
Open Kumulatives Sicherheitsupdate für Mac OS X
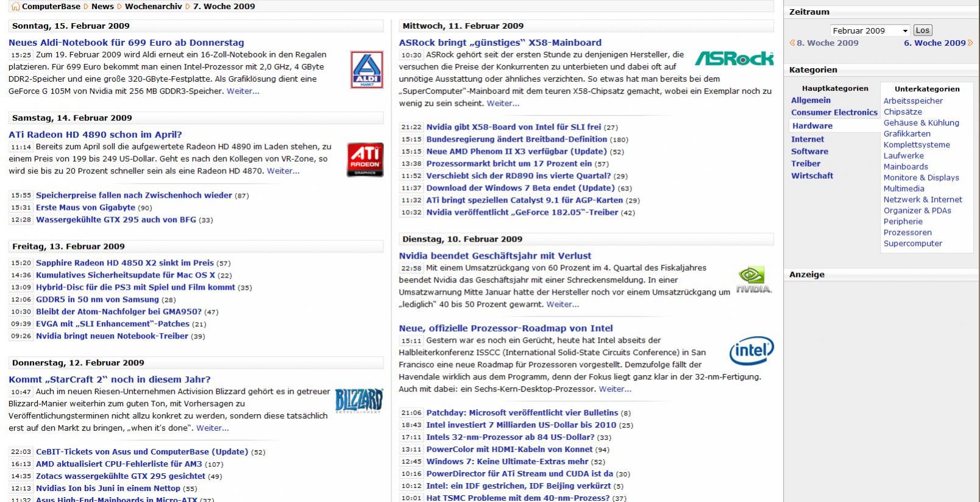coord(126,275)
